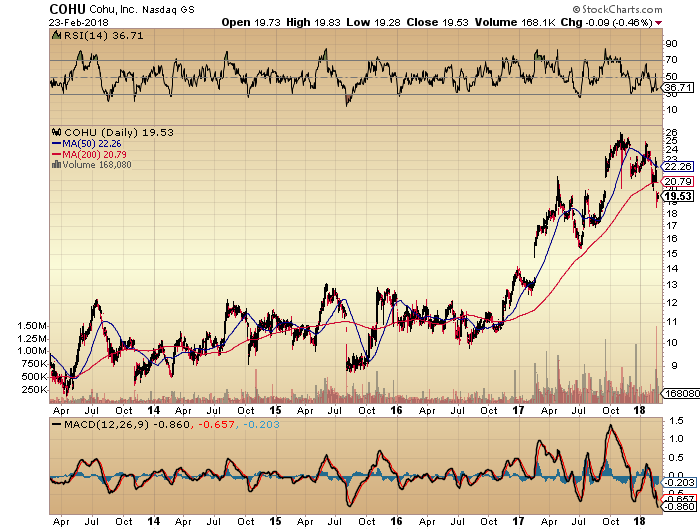The image size is (700, 530).
Task: Click the red 20.79 price axis tag
Action: click(x=678, y=181)
